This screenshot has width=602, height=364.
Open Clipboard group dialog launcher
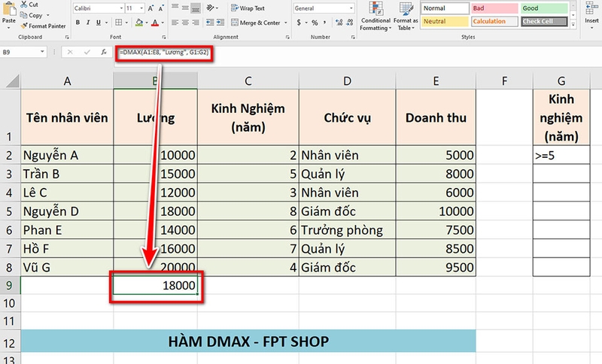[67, 37]
